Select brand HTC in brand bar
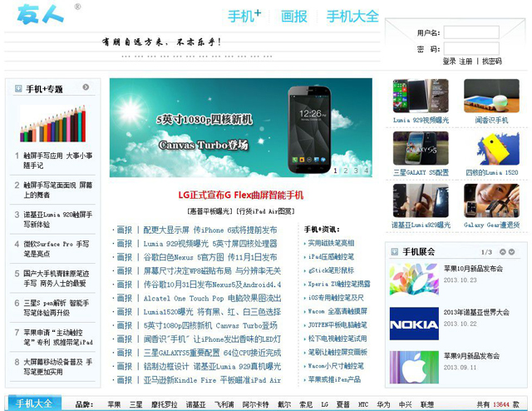The width and height of the screenshot is (532, 411). pyautogui.click(x=363, y=404)
